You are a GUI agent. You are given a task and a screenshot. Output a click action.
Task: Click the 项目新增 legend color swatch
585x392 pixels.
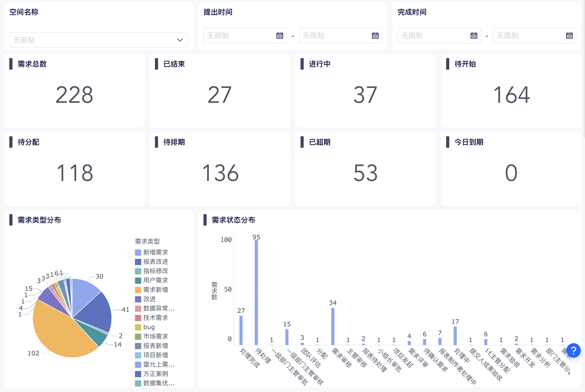click(138, 355)
